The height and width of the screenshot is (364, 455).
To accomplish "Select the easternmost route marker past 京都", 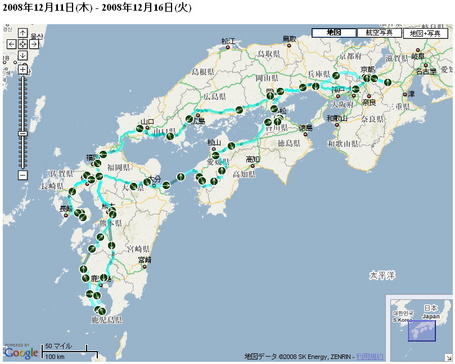I will (x=387, y=82).
